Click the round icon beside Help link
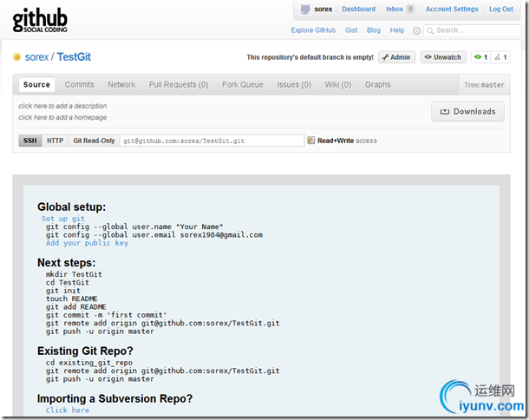Viewport: 529px width, 420px height. click(x=416, y=30)
